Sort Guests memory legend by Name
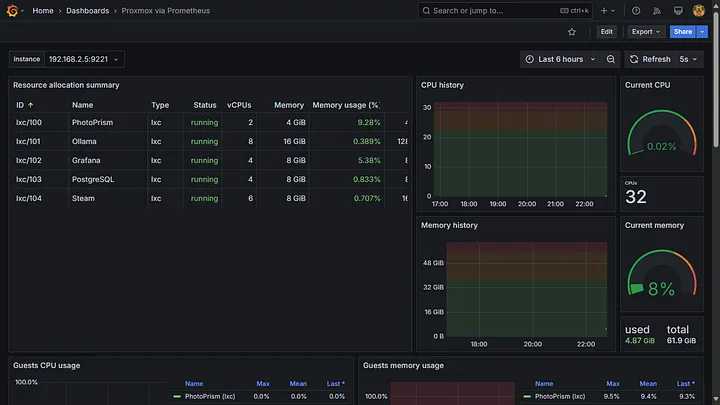Screen dimensions: 720x405 pos(544,383)
